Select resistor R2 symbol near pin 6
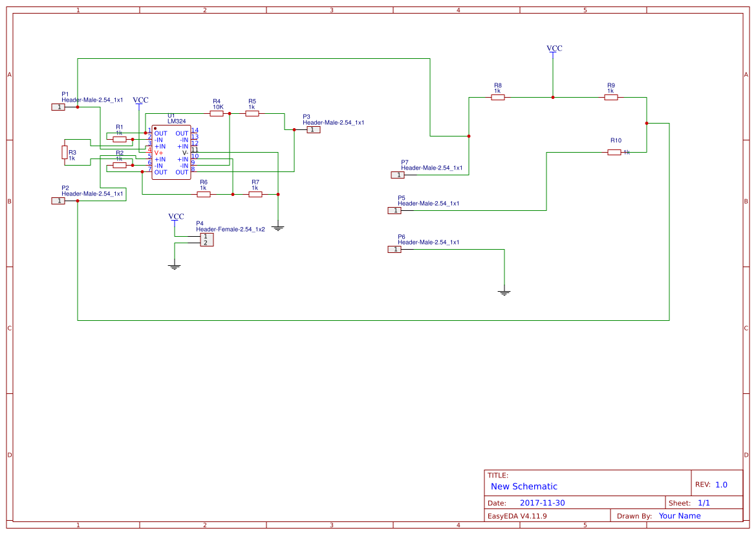Image resolution: width=756 pixels, height=535 pixels. click(x=120, y=165)
